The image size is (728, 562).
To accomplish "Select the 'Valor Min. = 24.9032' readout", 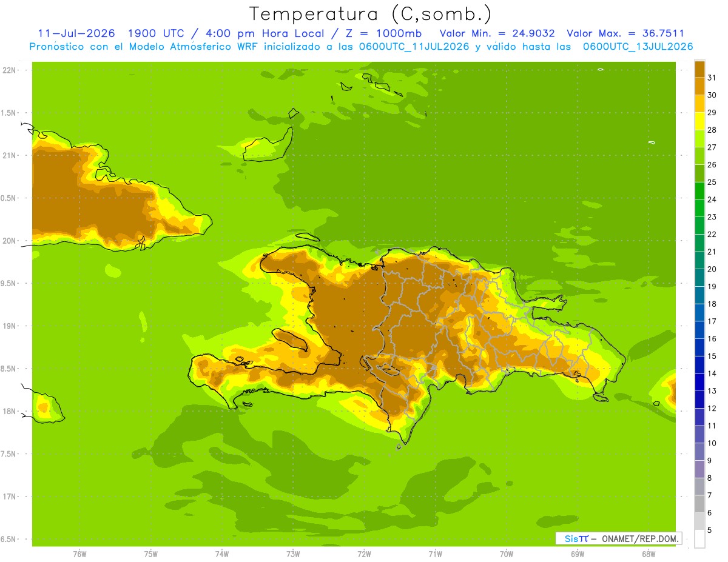I will 497,33.
